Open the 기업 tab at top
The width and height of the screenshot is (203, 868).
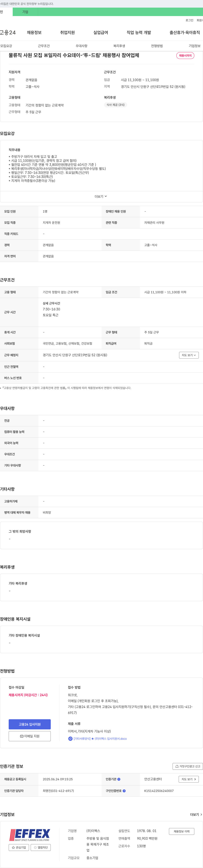[x=25, y=12]
